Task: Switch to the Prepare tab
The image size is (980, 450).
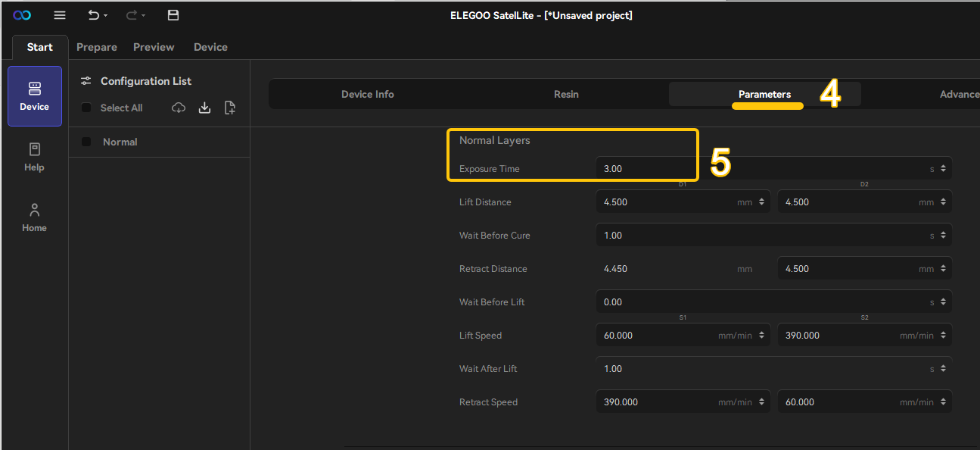Action: pos(97,47)
